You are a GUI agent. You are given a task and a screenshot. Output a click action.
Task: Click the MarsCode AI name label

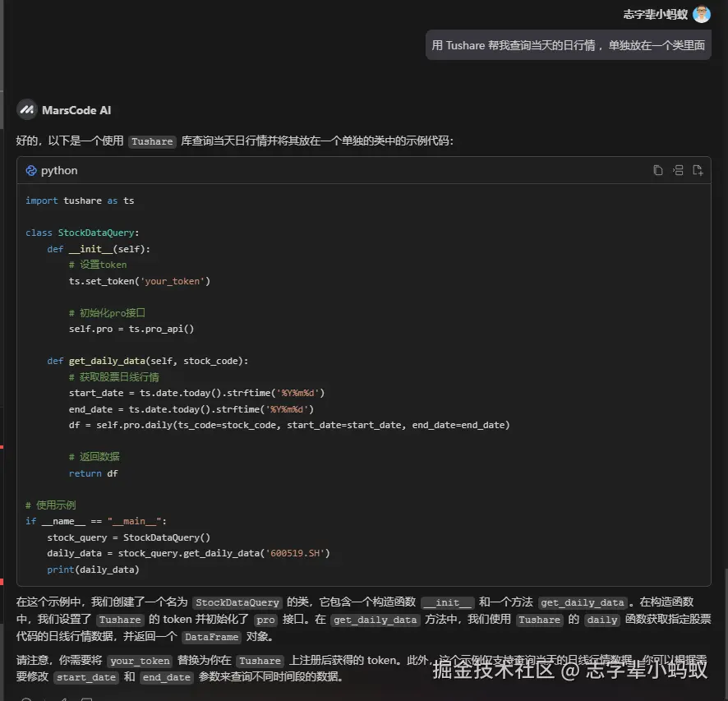click(x=76, y=110)
